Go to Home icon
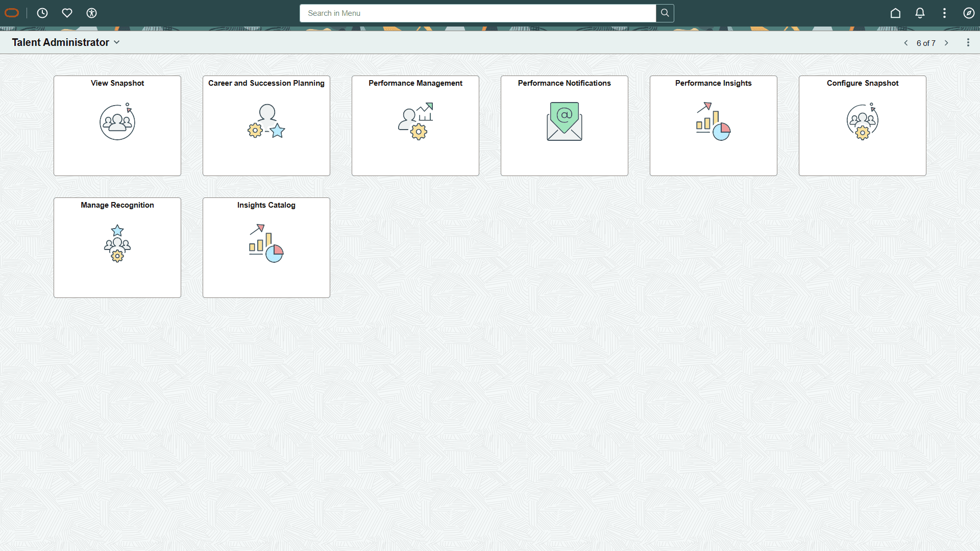 tap(895, 13)
